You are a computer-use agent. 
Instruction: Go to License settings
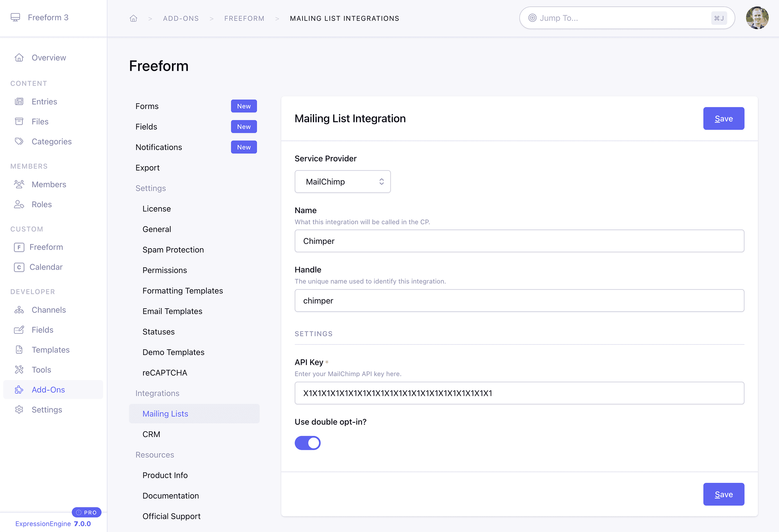[x=157, y=208]
